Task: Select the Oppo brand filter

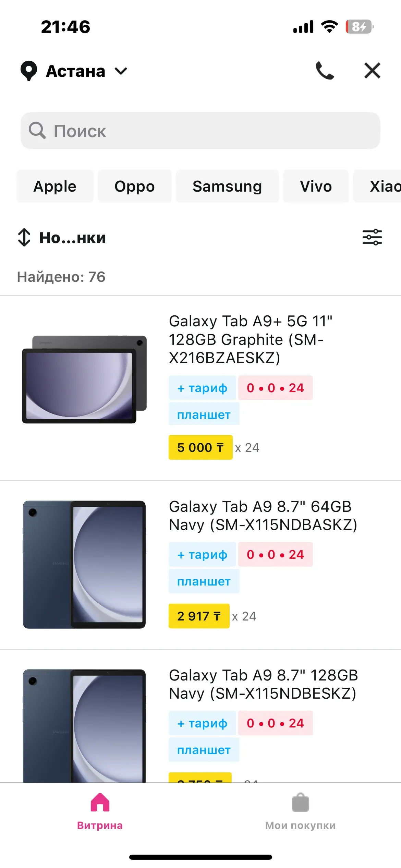Action: tap(134, 186)
